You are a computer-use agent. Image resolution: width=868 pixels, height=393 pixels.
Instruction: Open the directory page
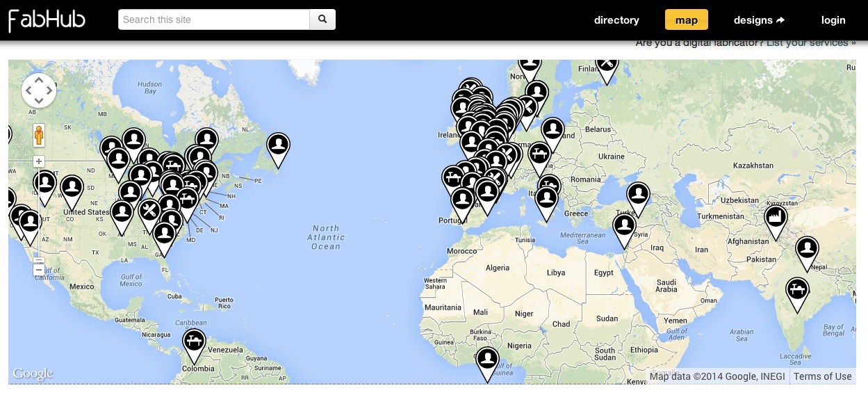(x=616, y=20)
